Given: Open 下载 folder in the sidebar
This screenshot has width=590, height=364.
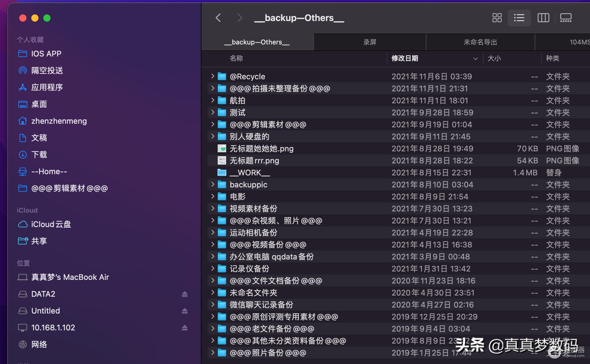Looking at the screenshot, I should click(39, 155).
